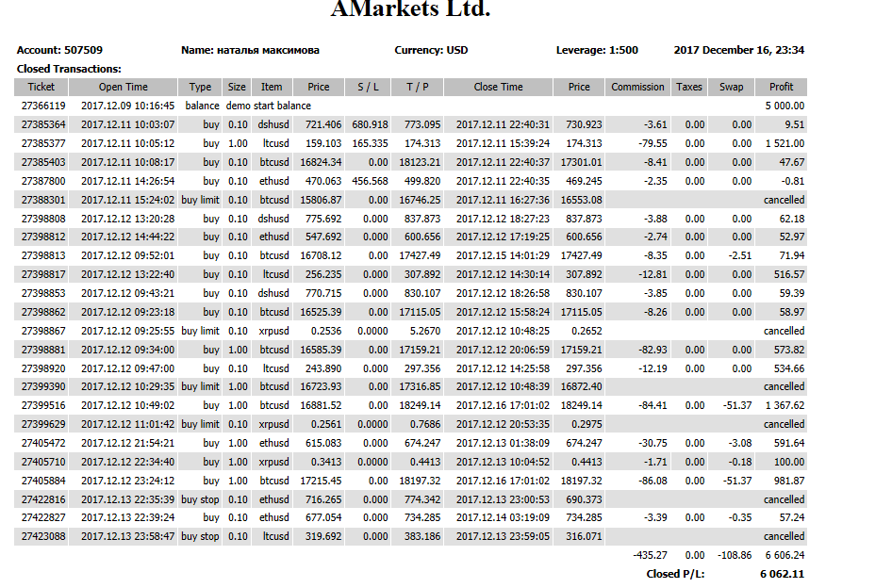Select the Closed P/L value 6 062.11
The image size is (892, 588).
783,574
